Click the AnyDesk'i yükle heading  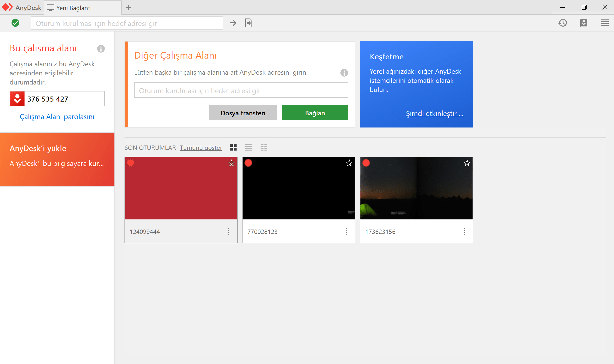pos(38,148)
